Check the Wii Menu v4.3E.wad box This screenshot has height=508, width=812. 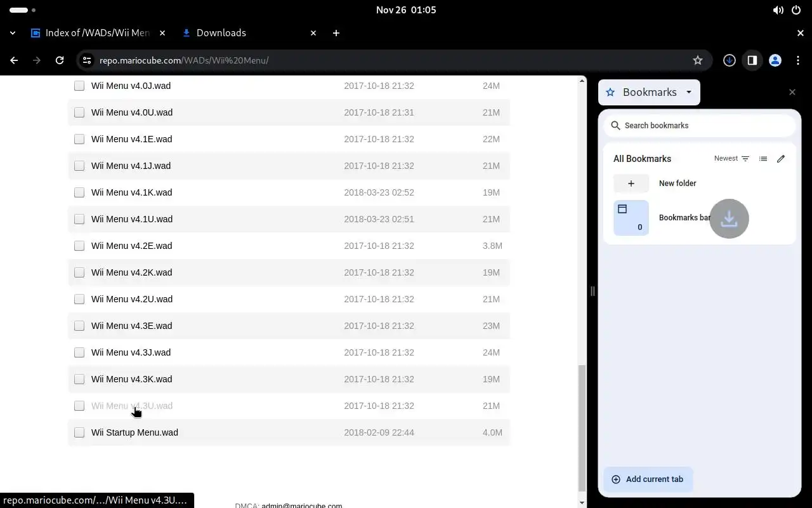click(x=79, y=326)
